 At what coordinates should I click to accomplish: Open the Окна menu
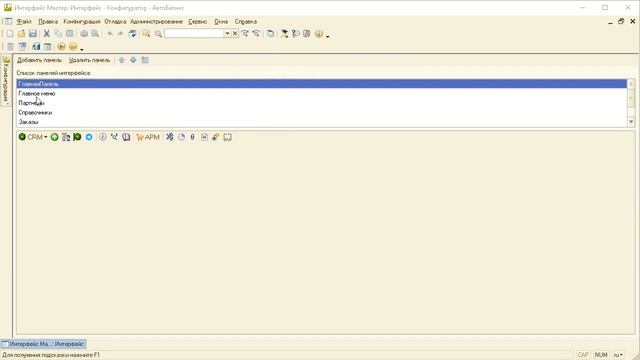pos(221,21)
